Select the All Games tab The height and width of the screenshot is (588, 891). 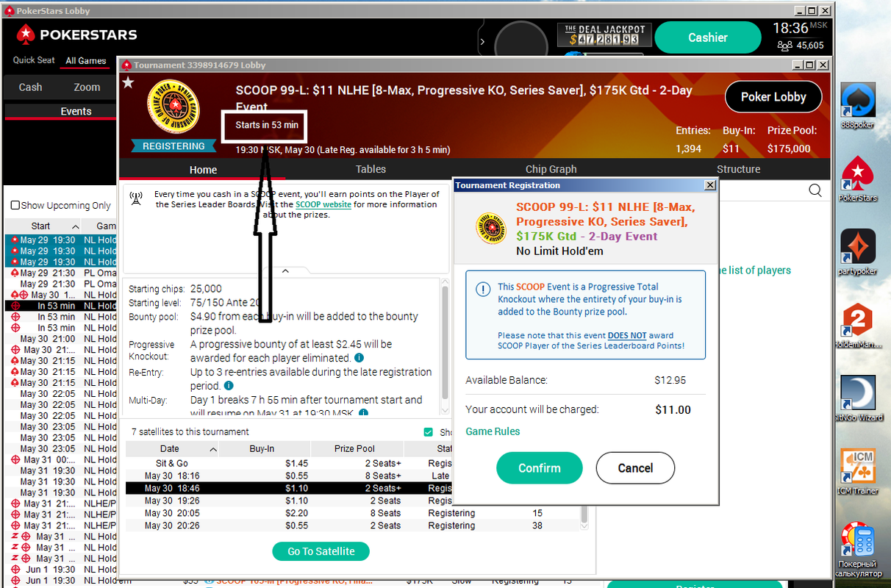click(x=86, y=60)
